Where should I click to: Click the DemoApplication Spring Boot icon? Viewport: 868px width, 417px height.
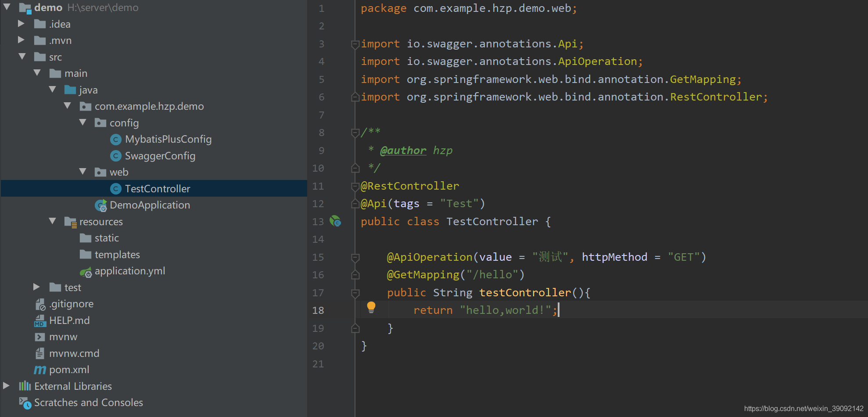point(100,205)
